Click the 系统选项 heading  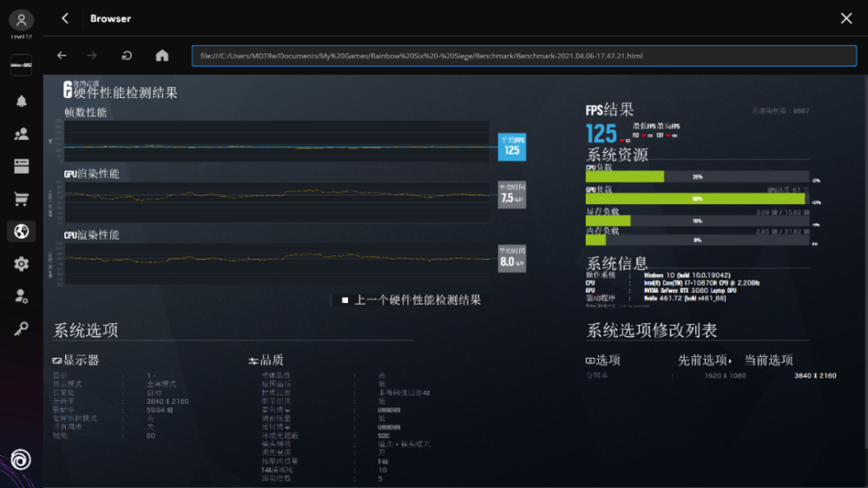tap(86, 331)
